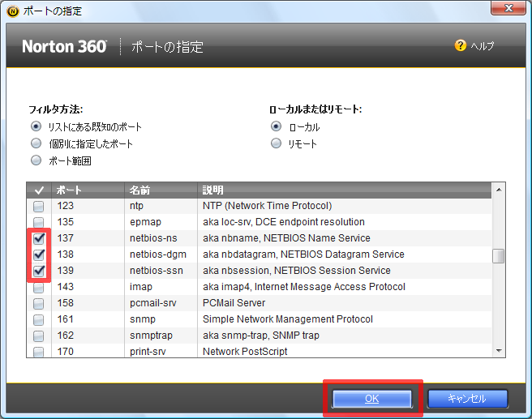Viewport: 532px width, 419px height.
Task: Select '個別に指定したポート' filter option
Action: tap(36, 143)
